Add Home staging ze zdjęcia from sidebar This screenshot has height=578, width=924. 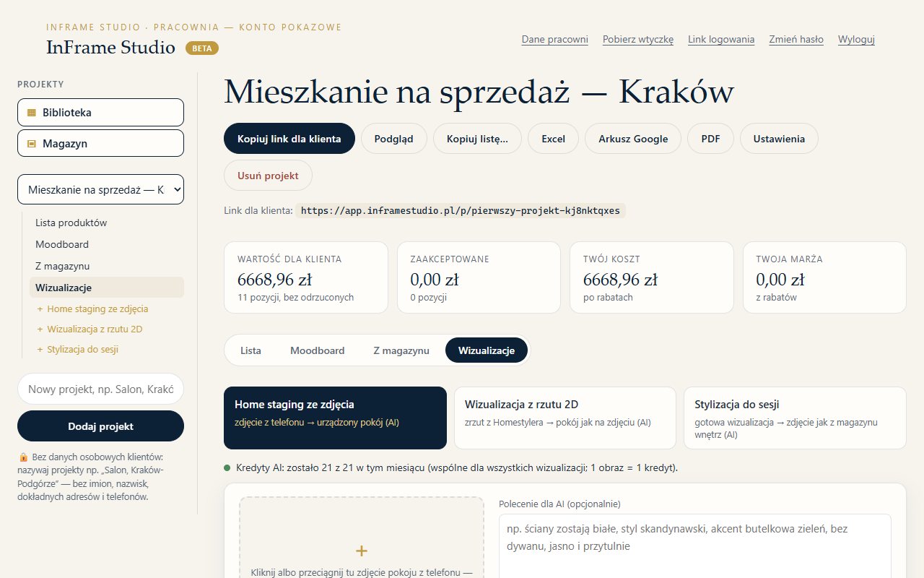(x=92, y=309)
